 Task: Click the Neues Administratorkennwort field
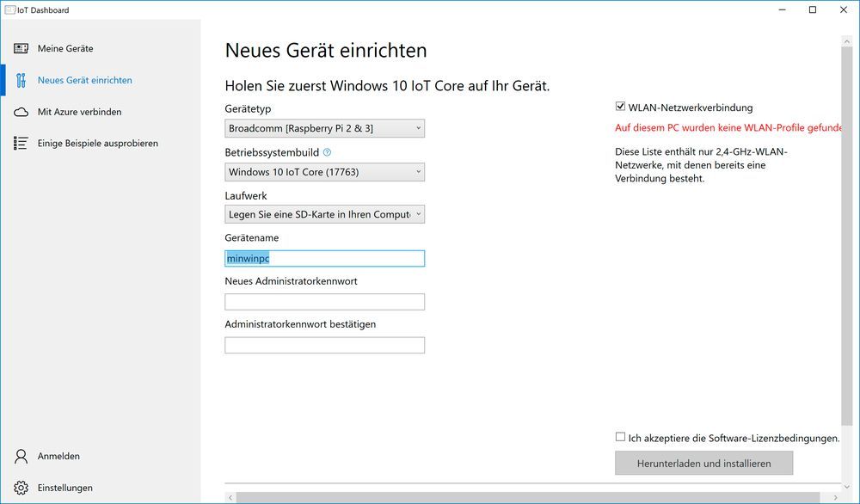[x=324, y=301]
